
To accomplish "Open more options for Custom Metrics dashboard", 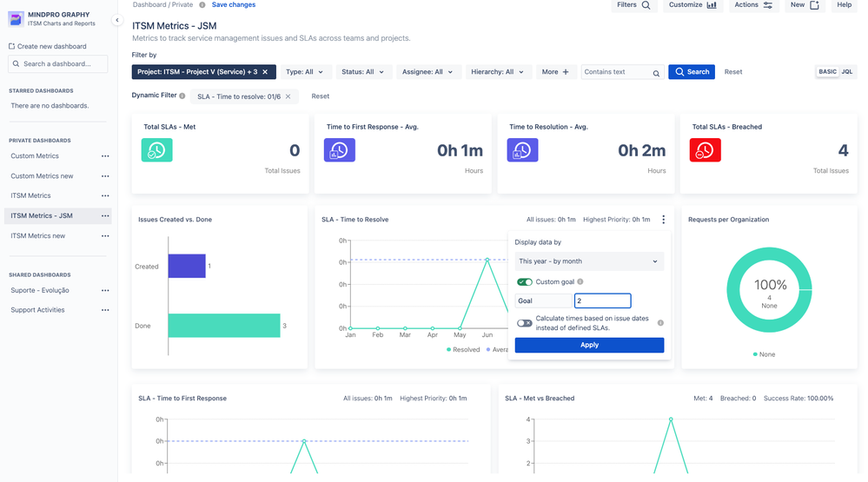I will click(105, 156).
